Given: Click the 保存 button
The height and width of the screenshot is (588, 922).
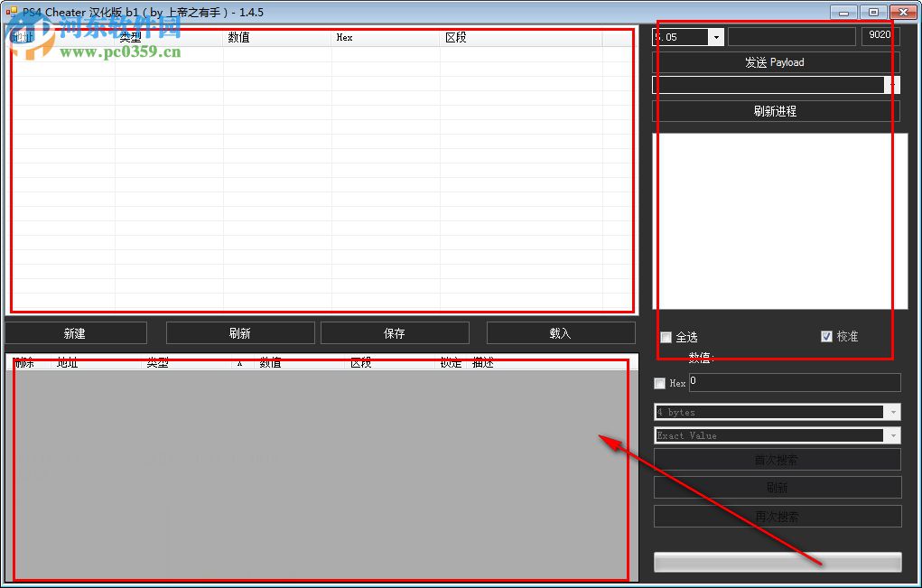Looking at the screenshot, I should click(x=395, y=333).
